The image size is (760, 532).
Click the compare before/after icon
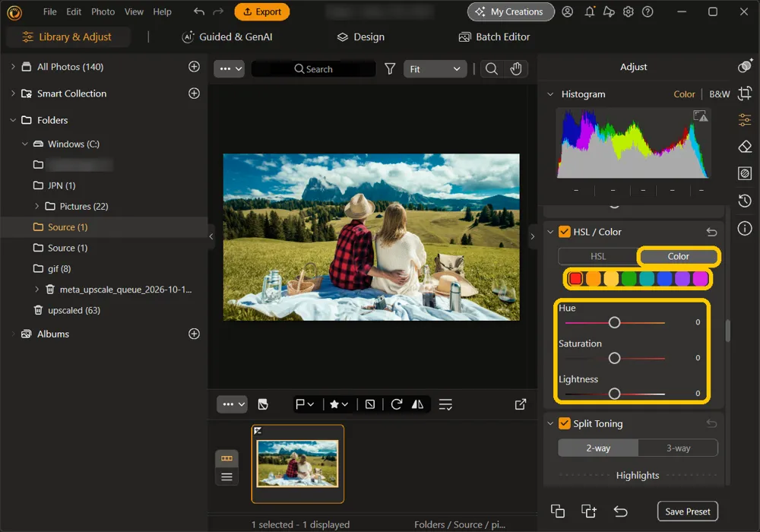pos(263,404)
